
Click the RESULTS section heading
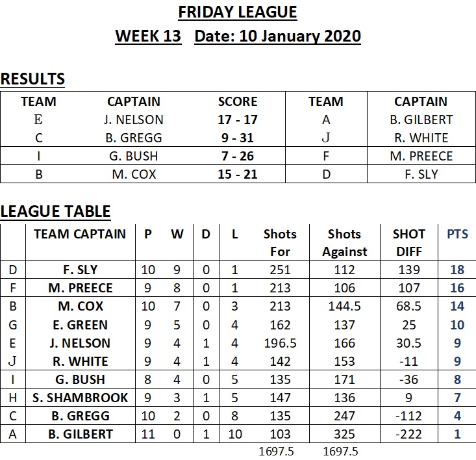coord(32,79)
